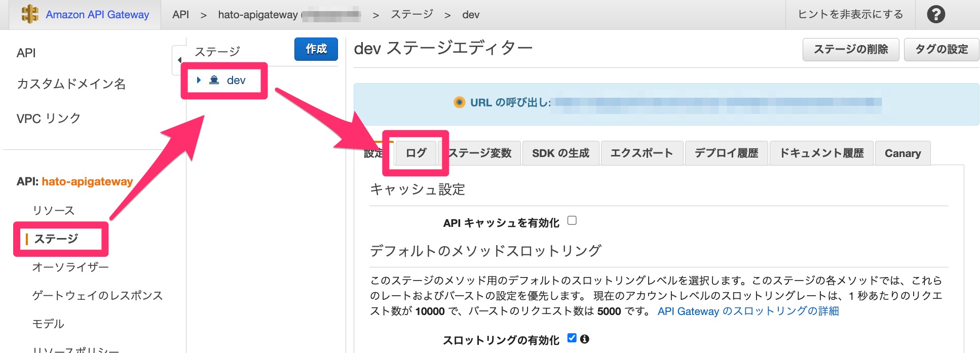Click the Amazon API Gateway logo icon
This screenshot has width=980, height=353.
(30, 14)
